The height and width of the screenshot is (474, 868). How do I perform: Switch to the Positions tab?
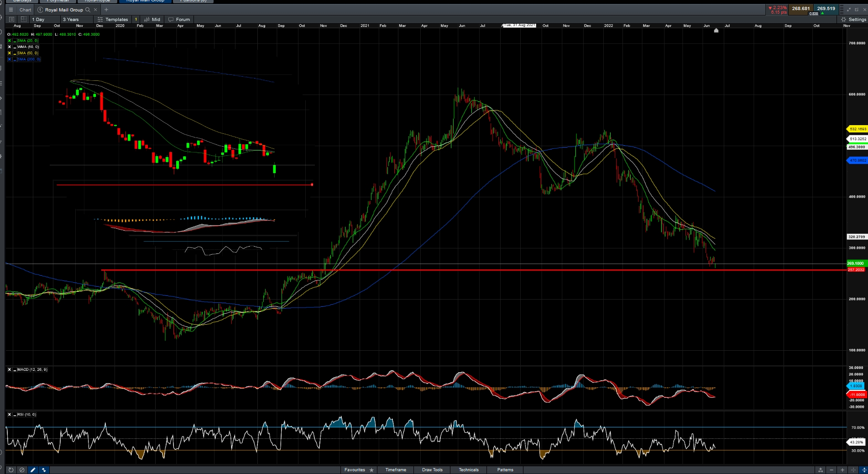point(193,1)
